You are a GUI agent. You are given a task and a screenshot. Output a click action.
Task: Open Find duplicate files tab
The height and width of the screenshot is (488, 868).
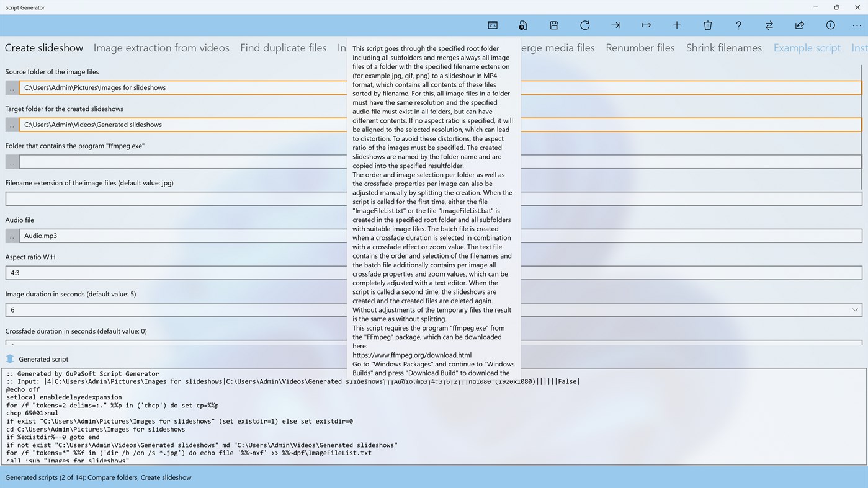[284, 48]
